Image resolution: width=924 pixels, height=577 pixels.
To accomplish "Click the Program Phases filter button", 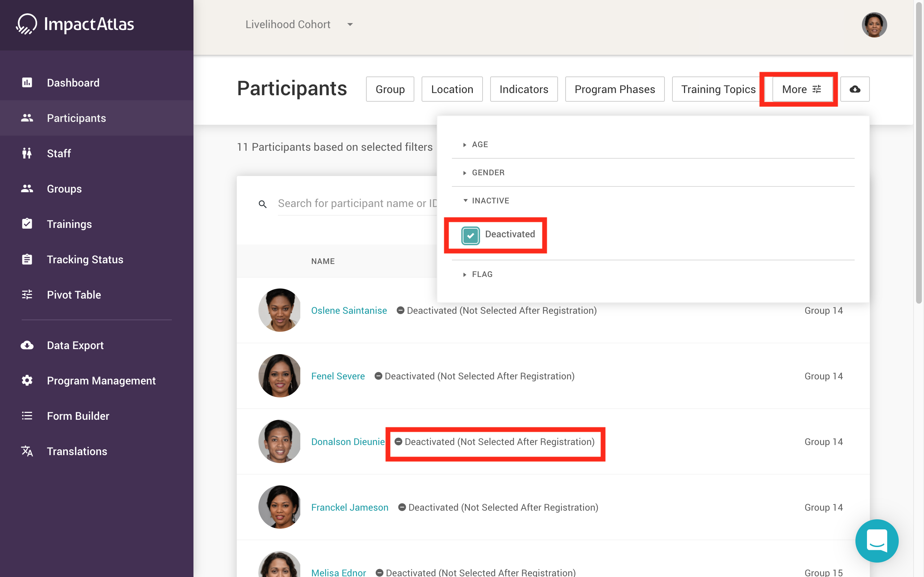I will point(614,89).
